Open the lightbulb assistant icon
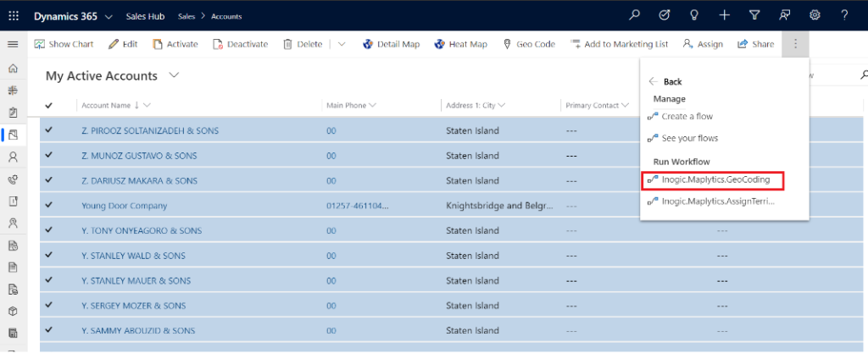Image resolution: width=868 pixels, height=353 pixels. 694,15
